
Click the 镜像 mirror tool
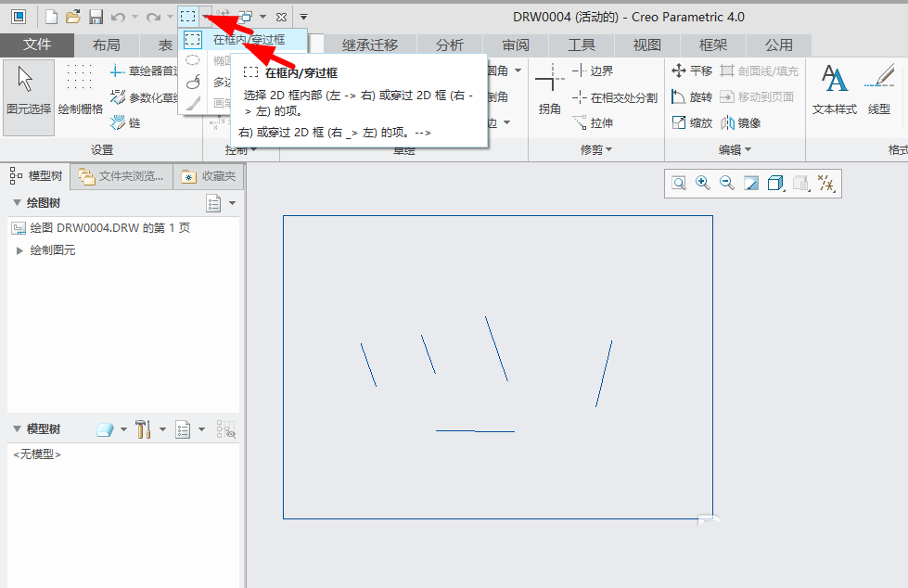tap(740, 122)
